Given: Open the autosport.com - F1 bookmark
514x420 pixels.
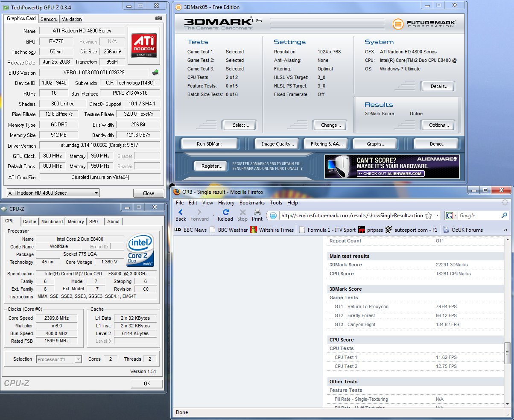Looking at the screenshot, I should (x=412, y=230).
